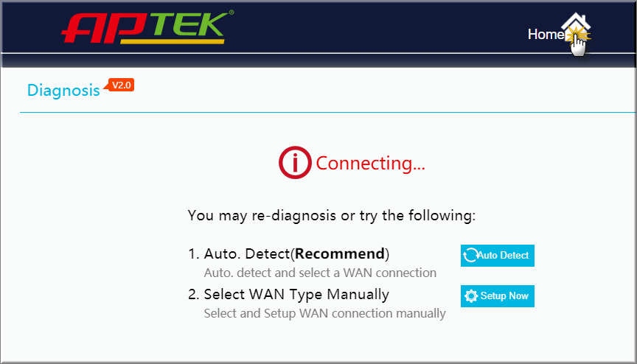
Task: Open manual WAN setup via Setup Now
Action: [x=497, y=295]
